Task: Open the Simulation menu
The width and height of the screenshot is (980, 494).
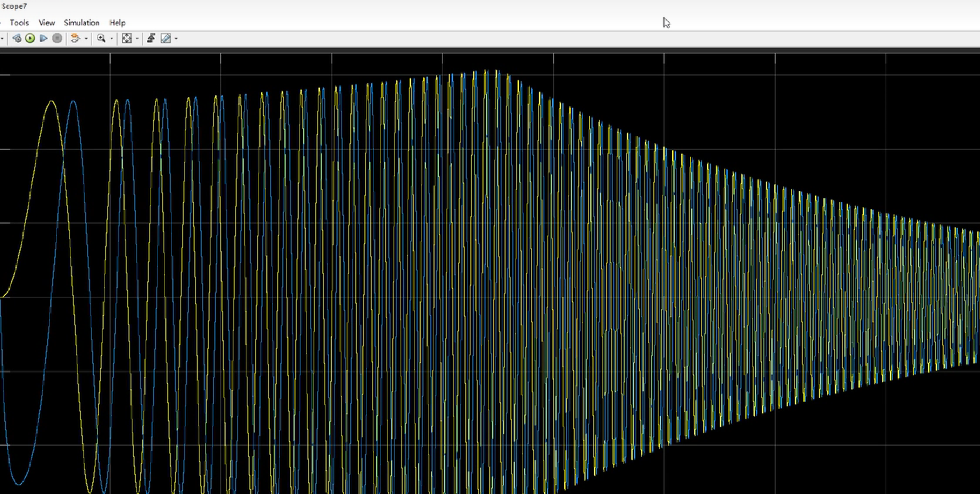Action: [x=82, y=23]
